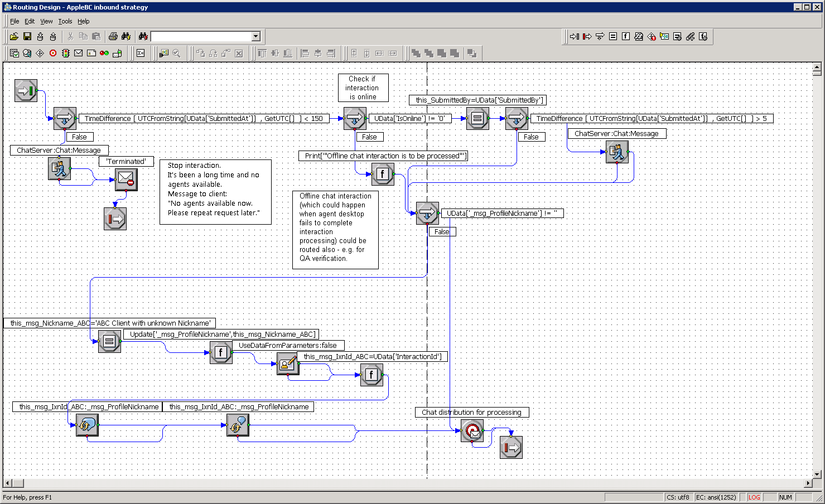
Task: Click the Open folder toolbar icon
Action: click(14, 37)
